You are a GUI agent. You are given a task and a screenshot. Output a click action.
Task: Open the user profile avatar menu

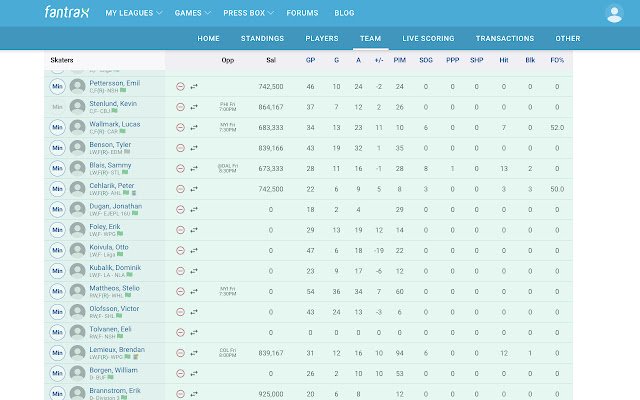point(614,14)
